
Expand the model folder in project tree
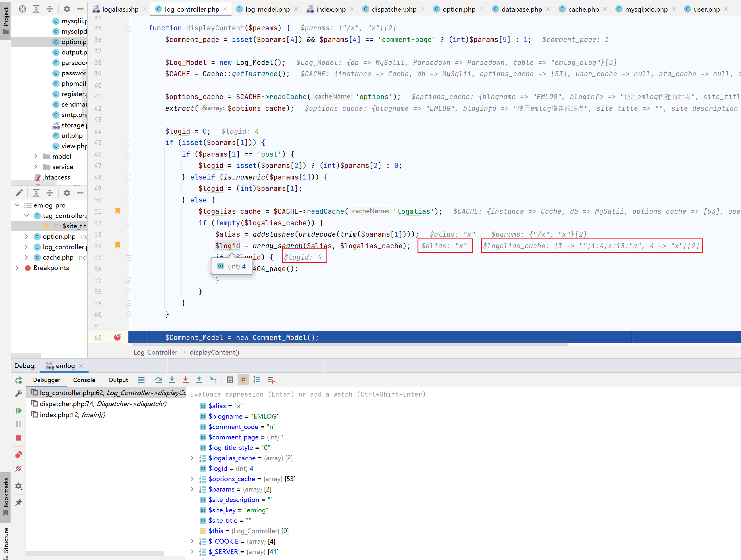36,157
